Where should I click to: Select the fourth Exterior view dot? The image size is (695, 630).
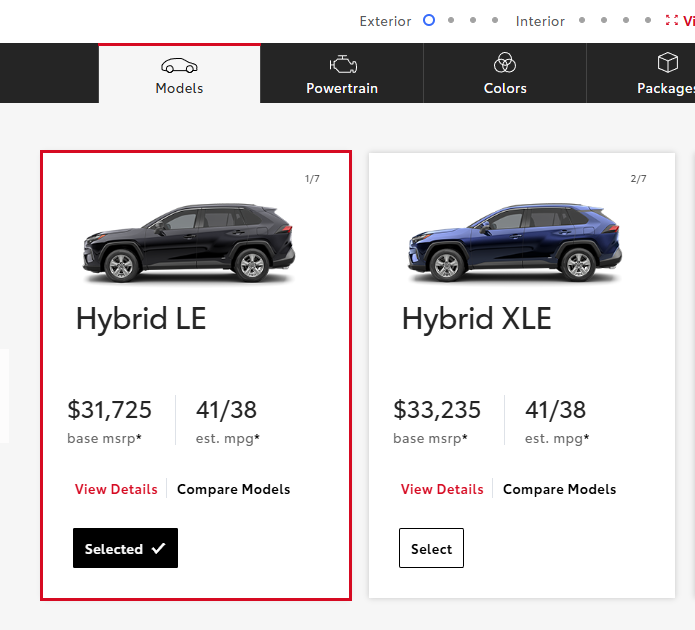[x=495, y=20]
